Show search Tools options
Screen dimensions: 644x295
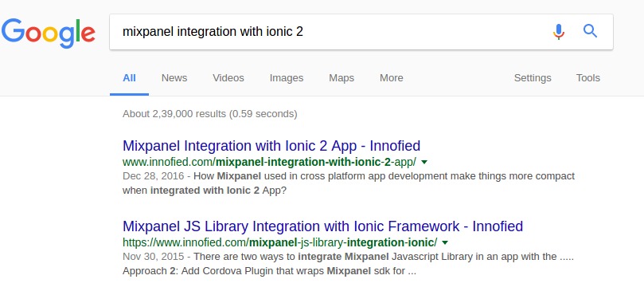(587, 78)
